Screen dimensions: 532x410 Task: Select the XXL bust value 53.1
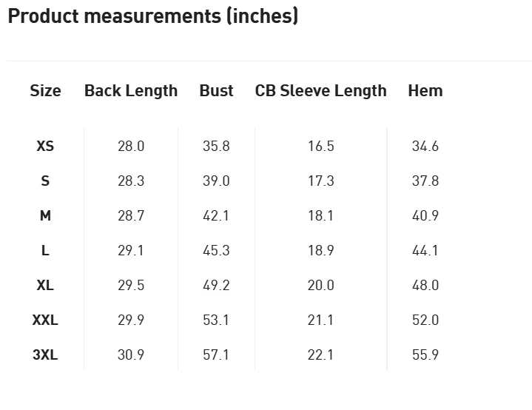(216, 320)
